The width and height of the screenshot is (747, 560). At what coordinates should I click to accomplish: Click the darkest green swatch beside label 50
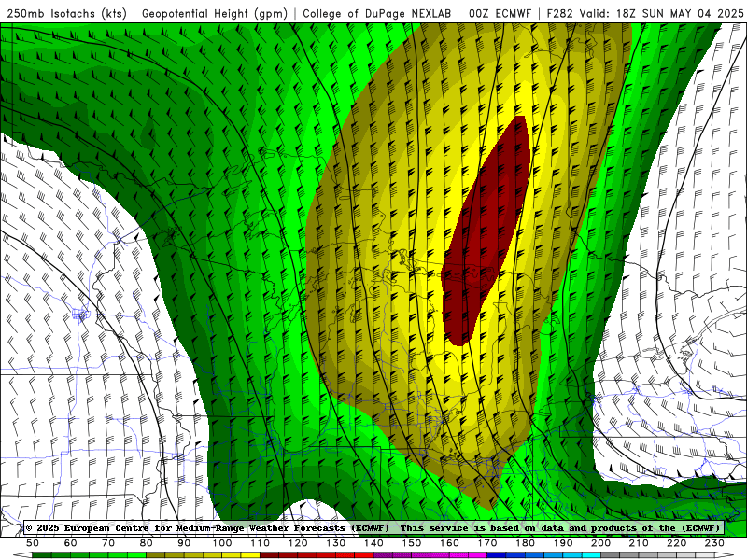coord(41,555)
